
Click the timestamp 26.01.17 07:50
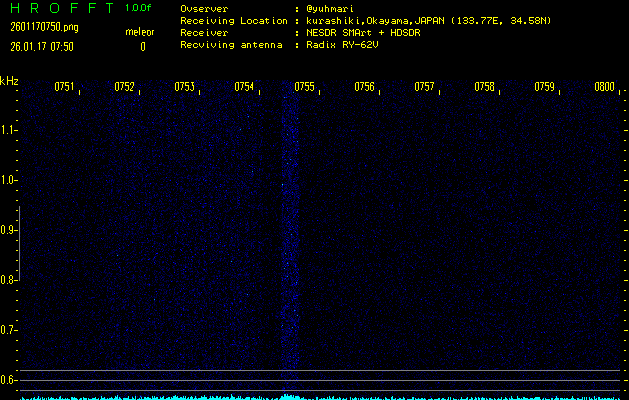pyautogui.click(x=42, y=47)
